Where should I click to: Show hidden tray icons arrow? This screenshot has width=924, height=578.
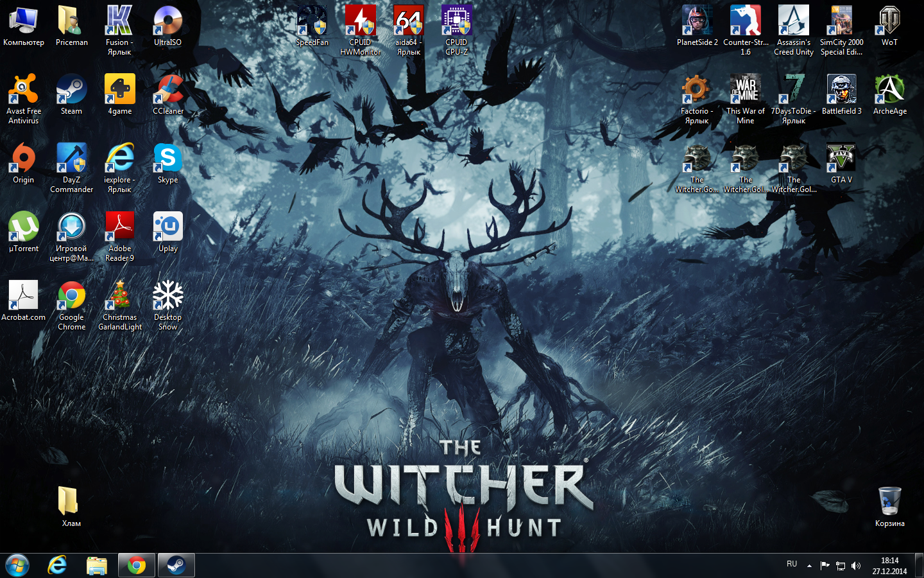809,566
